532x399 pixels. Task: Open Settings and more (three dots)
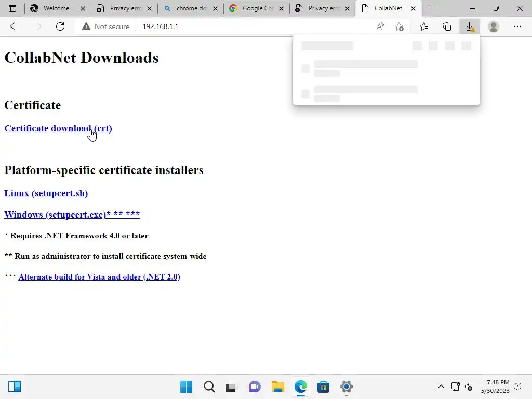(x=517, y=26)
